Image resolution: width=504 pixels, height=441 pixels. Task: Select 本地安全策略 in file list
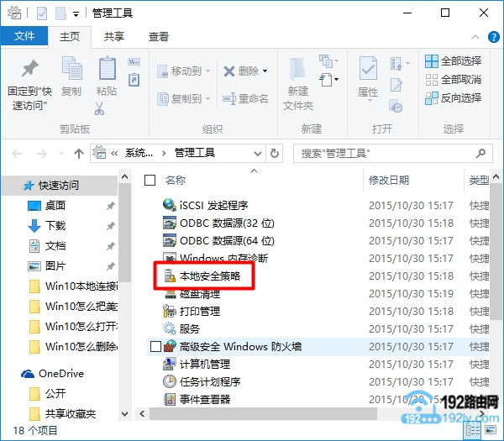click(209, 276)
